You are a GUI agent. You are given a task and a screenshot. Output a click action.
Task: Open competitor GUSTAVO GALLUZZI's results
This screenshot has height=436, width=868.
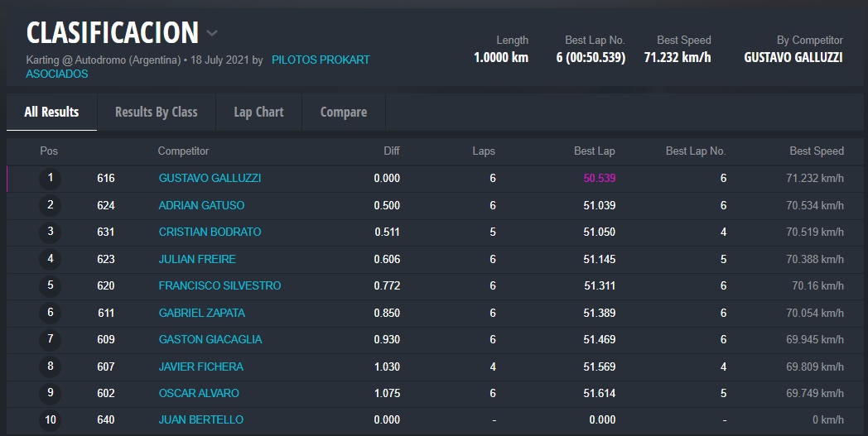(210, 178)
